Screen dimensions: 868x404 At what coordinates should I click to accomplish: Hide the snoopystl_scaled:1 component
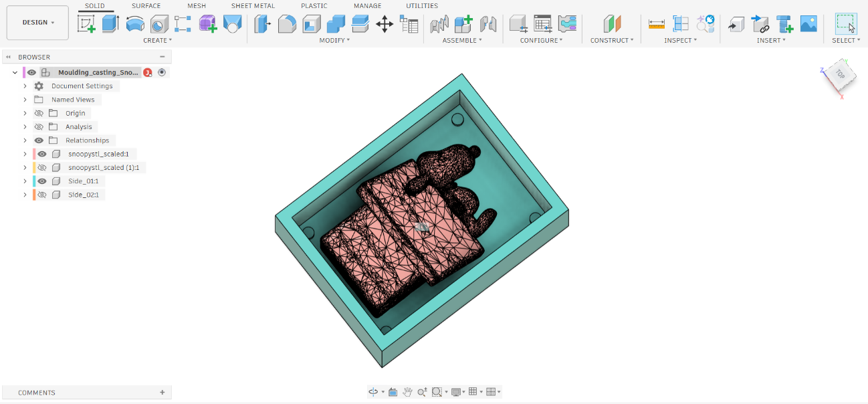[42, 154]
